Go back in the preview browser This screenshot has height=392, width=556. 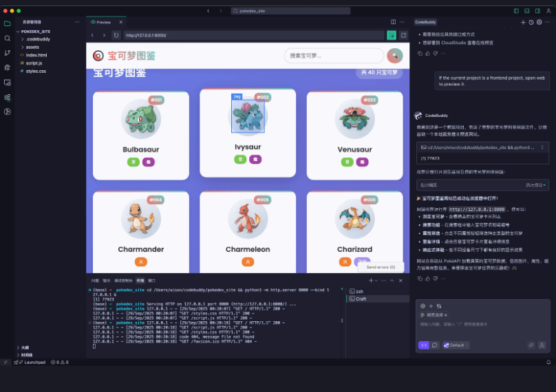tap(92, 35)
